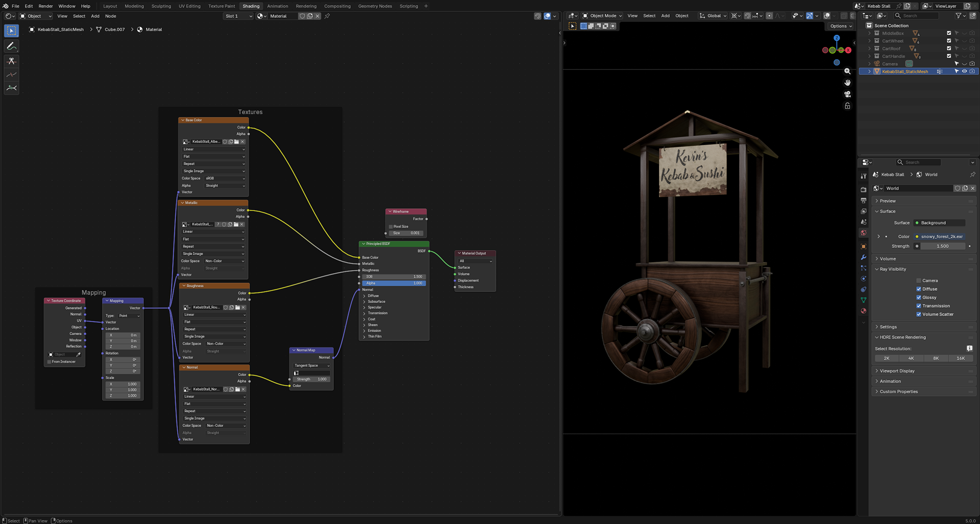Adjust the world Strength 1.500 slider
Image resolution: width=980 pixels, height=524 pixels.
tap(942, 246)
